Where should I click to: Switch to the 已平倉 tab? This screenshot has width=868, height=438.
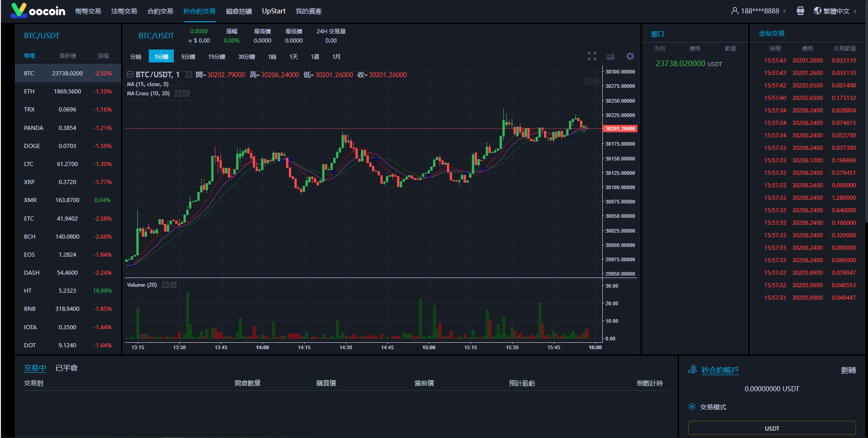coord(67,368)
